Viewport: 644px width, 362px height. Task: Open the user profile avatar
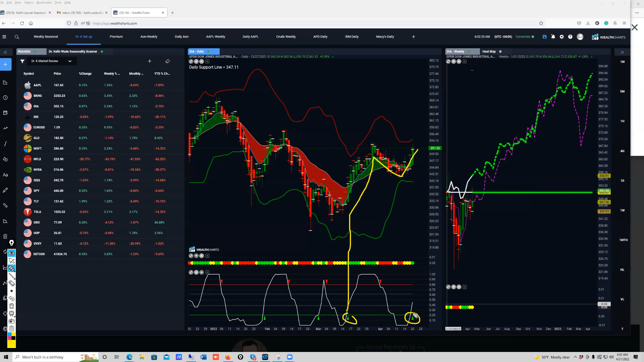(x=580, y=37)
